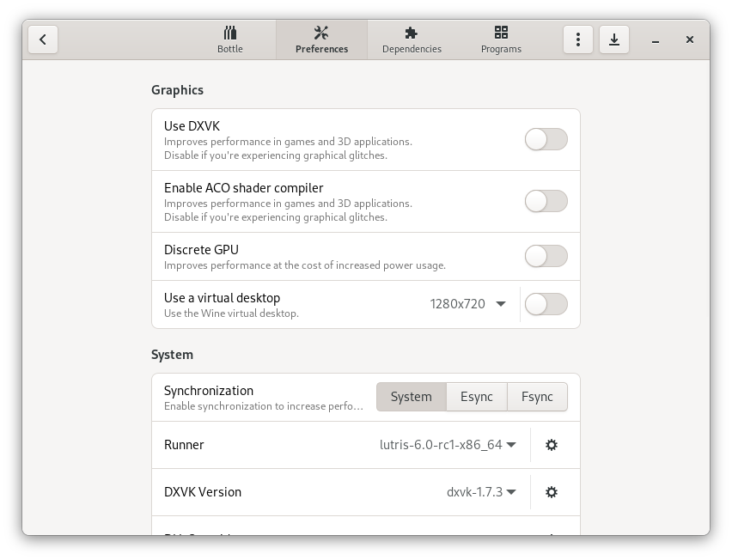Screen dimensions: 732x560
Task: Switch to the Preferences tab
Action: coord(321,39)
